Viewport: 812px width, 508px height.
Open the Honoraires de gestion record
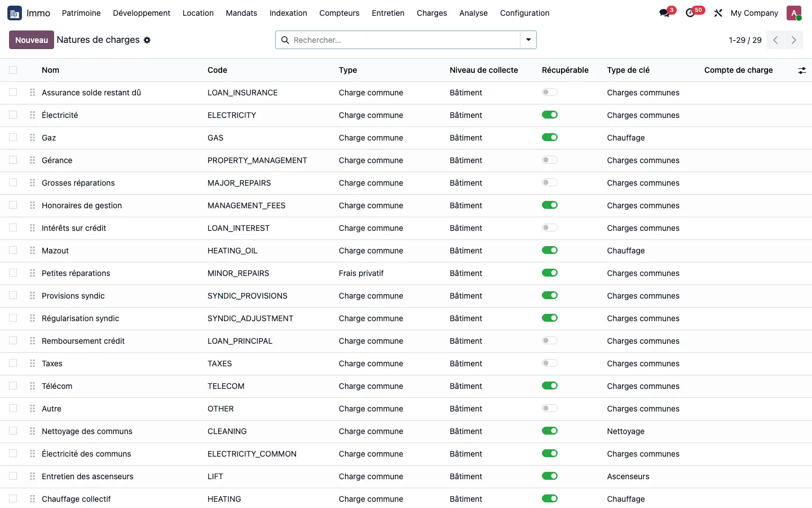coord(82,205)
